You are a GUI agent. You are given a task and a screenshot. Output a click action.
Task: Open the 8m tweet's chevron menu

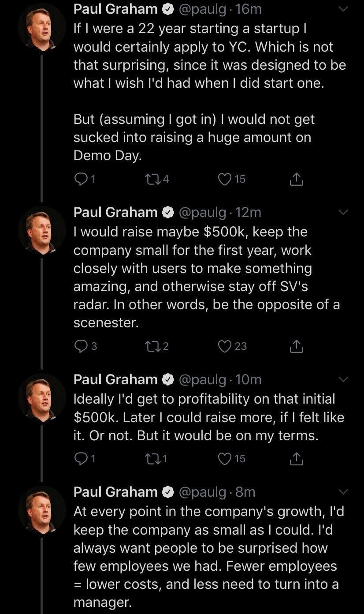click(x=343, y=492)
